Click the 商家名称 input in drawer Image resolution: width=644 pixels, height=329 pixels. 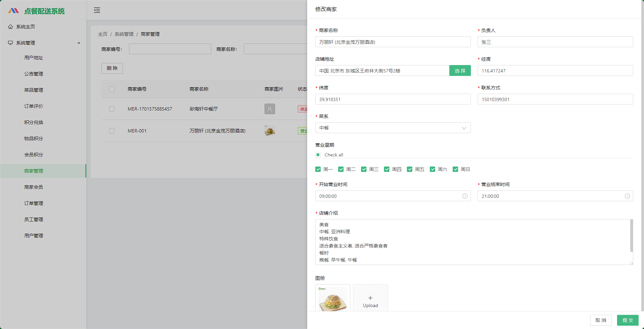[x=393, y=42]
